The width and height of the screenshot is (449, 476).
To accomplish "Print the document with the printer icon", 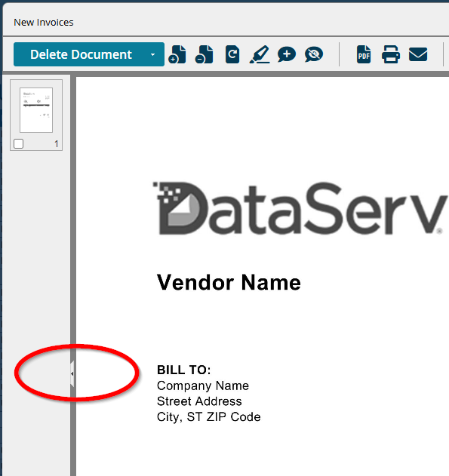I will [x=391, y=54].
